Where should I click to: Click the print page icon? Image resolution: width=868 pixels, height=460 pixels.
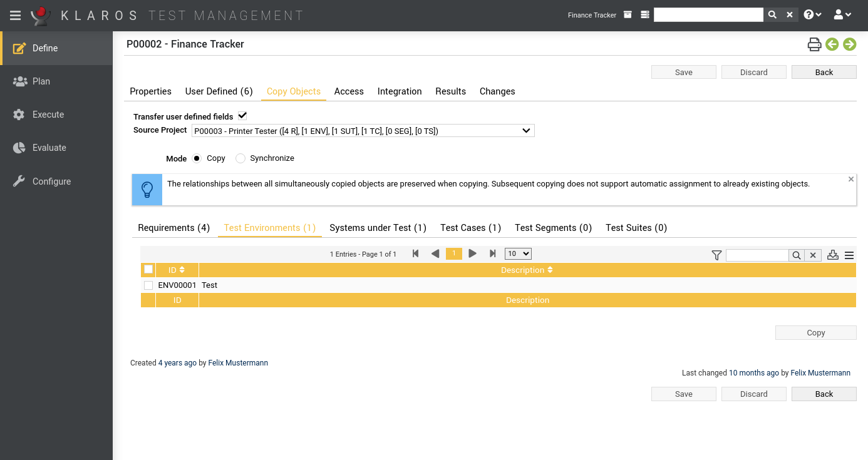814,44
